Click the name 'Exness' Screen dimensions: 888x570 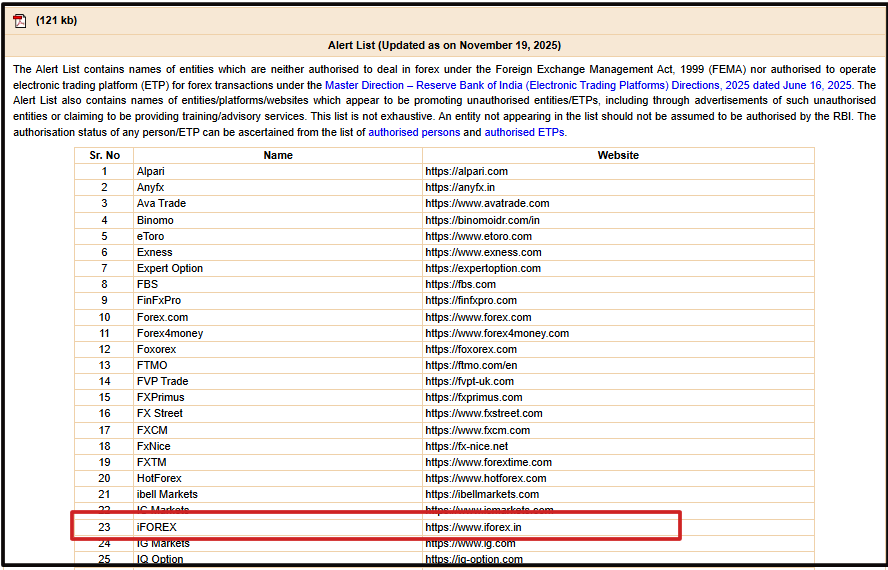click(x=155, y=252)
